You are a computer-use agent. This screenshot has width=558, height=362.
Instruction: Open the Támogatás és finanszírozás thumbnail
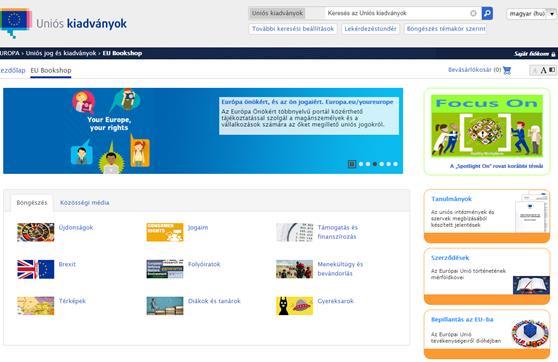pyautogui.click(x=294, y=232)
